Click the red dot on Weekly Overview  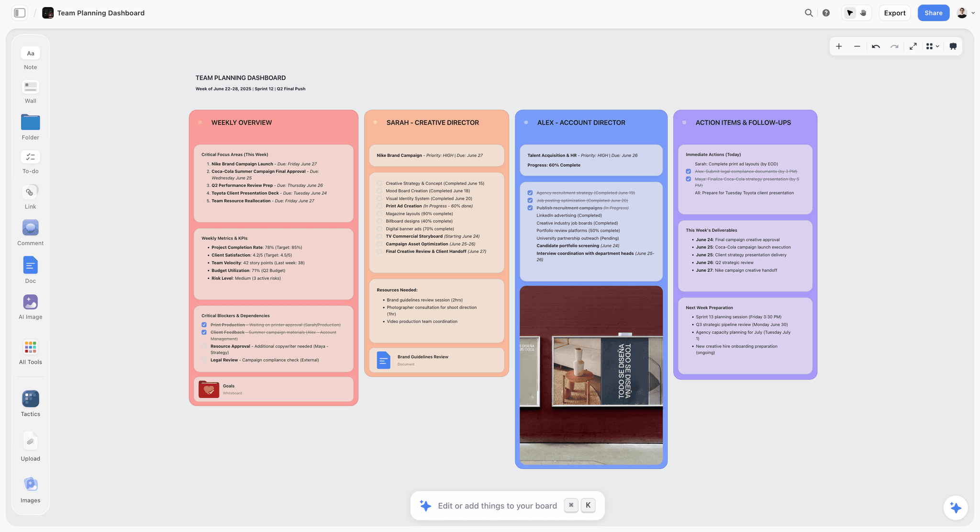tap(200, 123)
